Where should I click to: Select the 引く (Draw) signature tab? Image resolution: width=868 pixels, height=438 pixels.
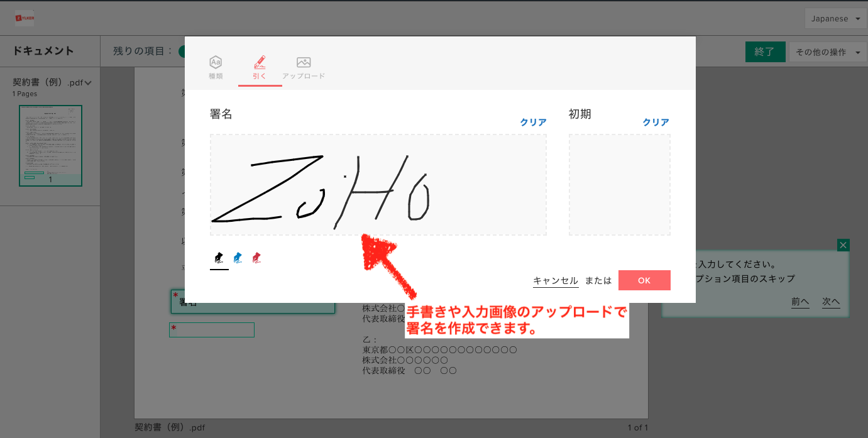tap(260, 68)
